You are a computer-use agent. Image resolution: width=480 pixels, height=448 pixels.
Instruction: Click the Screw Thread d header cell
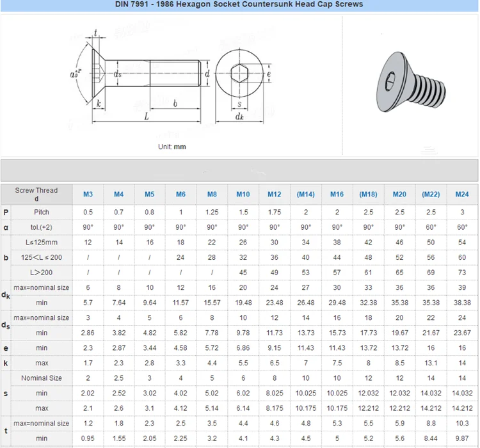click(36, 195)
